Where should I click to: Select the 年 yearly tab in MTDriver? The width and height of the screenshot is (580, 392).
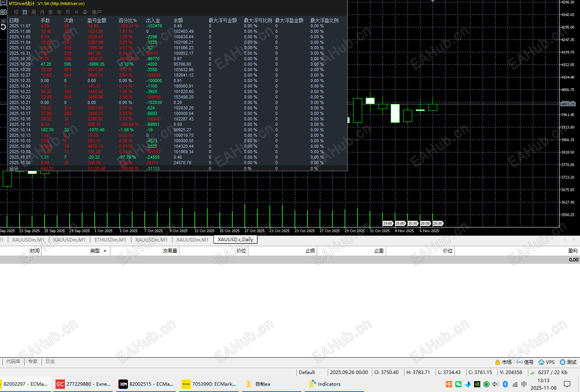pos(59,12)
